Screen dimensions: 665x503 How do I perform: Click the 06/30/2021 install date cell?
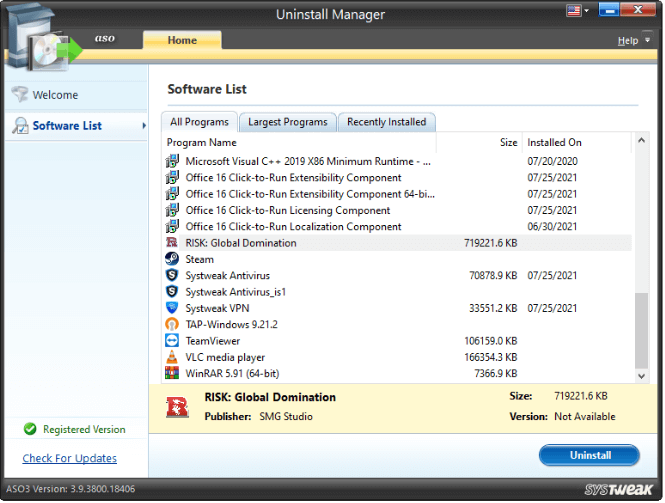(x=552, y=226)
